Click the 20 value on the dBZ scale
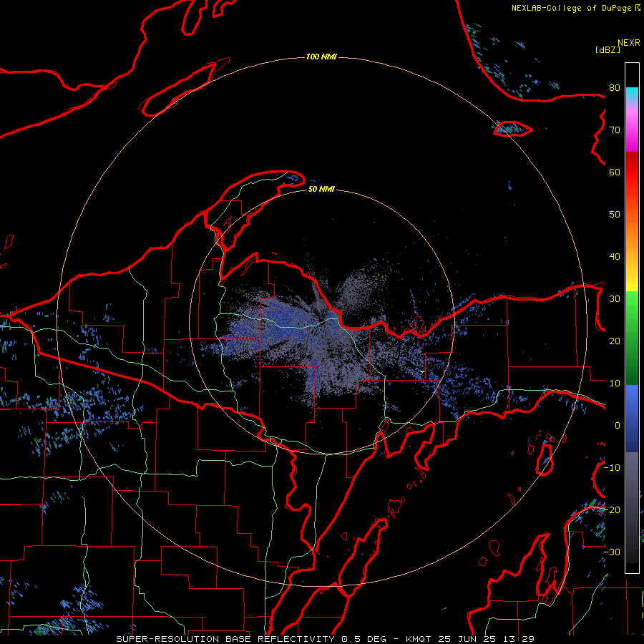The image size is (644, 644). 615,341
